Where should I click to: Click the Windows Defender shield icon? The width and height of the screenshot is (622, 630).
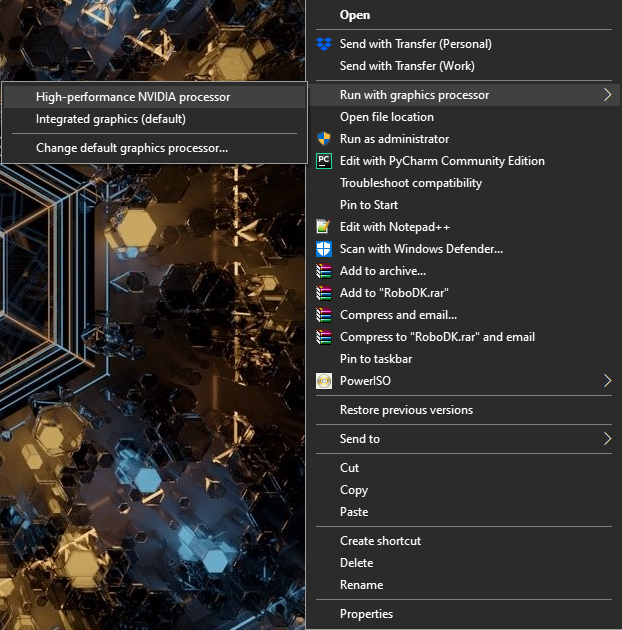(323, 249)
